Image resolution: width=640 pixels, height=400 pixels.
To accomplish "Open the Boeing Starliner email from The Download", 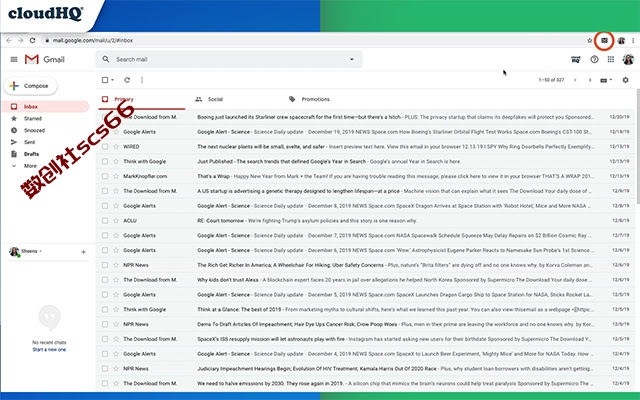I will pos(366,117).
